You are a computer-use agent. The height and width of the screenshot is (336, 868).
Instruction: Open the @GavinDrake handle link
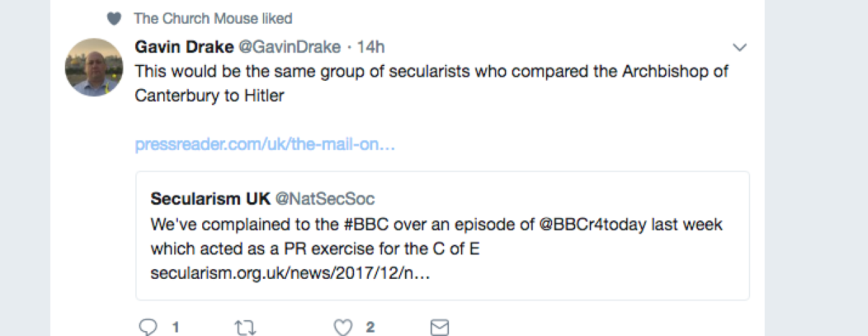click(290, 47)
